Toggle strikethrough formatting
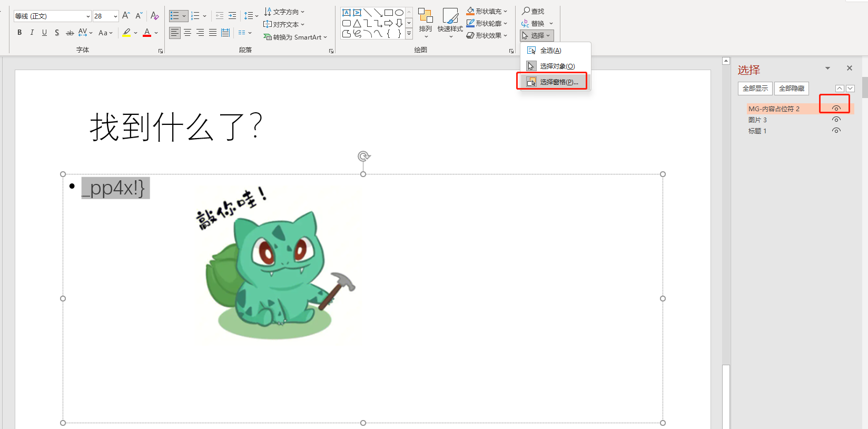 (70, 33)
